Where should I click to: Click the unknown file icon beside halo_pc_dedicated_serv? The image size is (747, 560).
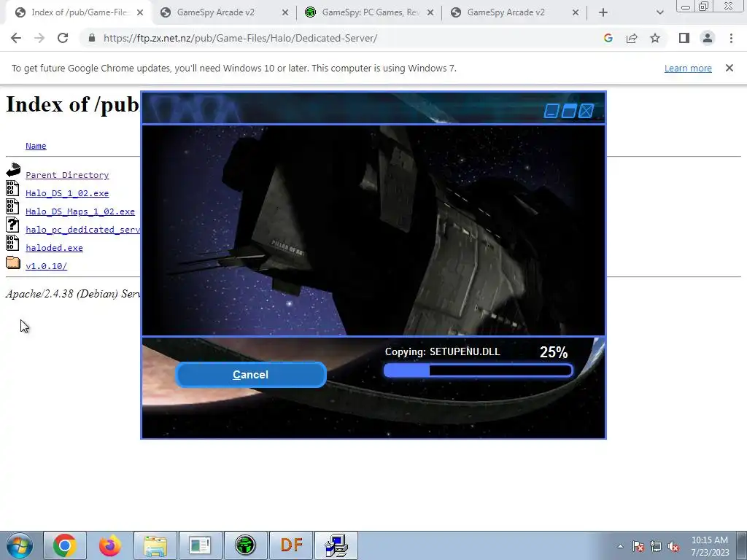12,225
